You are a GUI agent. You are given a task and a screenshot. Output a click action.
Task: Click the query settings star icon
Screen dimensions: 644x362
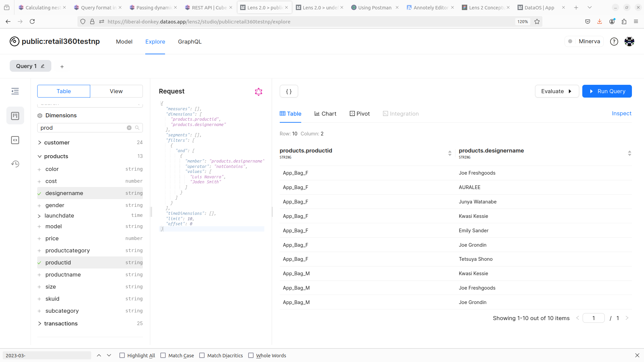coord(259,92)
